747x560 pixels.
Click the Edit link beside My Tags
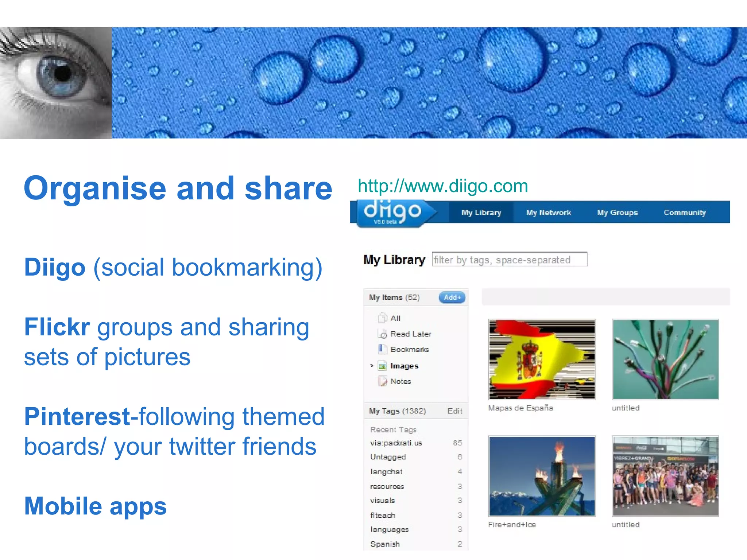pos(455,411)
